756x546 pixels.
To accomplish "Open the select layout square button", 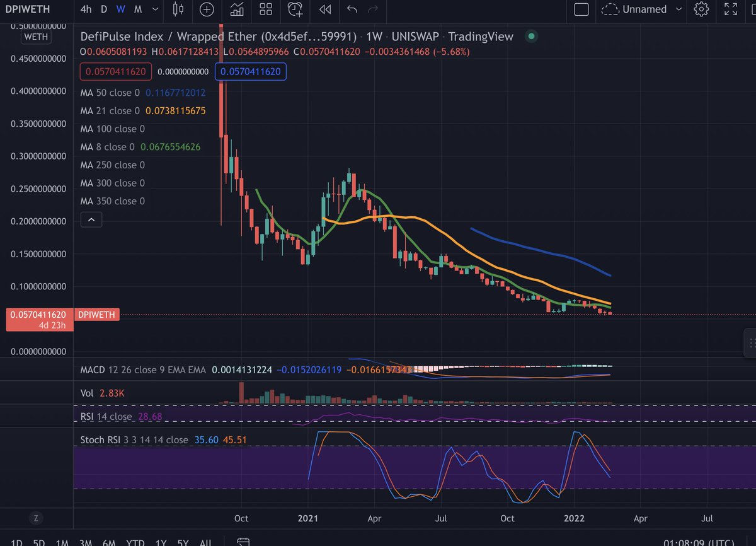I will click(581, 9).
